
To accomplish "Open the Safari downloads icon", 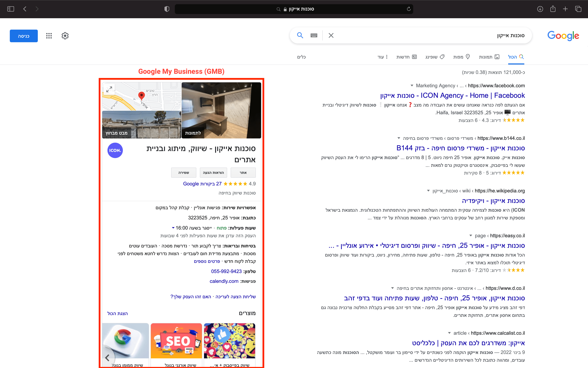I will [x=540, y=9].
